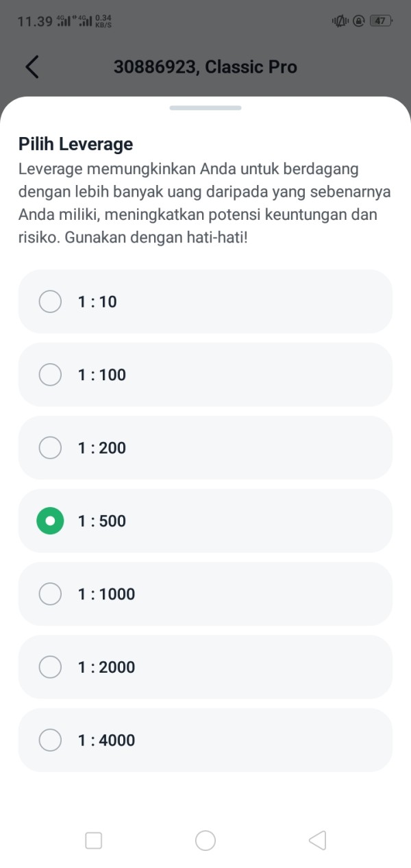The width and height of the screenshot is (411, 868).
Task: Pick 1 : 1000 leverage radio button
Action: 50,594
